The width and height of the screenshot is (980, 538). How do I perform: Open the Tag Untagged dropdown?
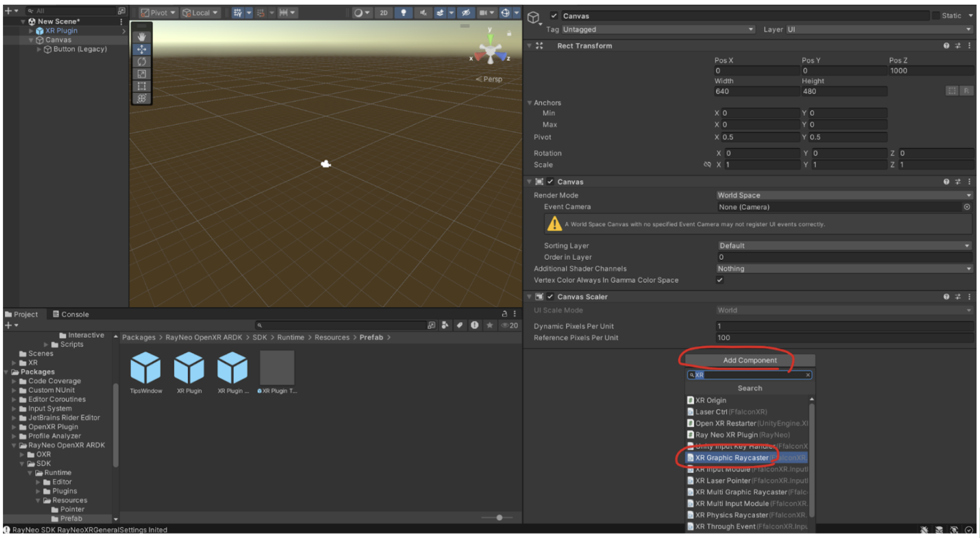click(658, 30)
